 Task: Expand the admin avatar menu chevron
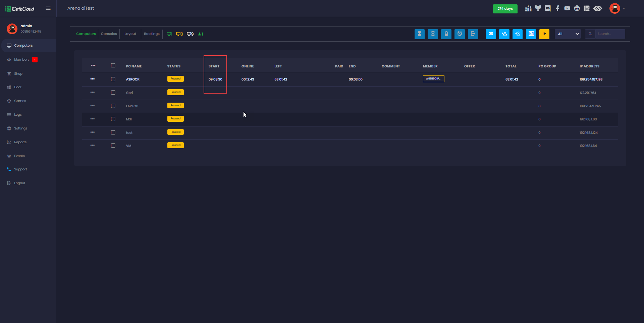624,9
